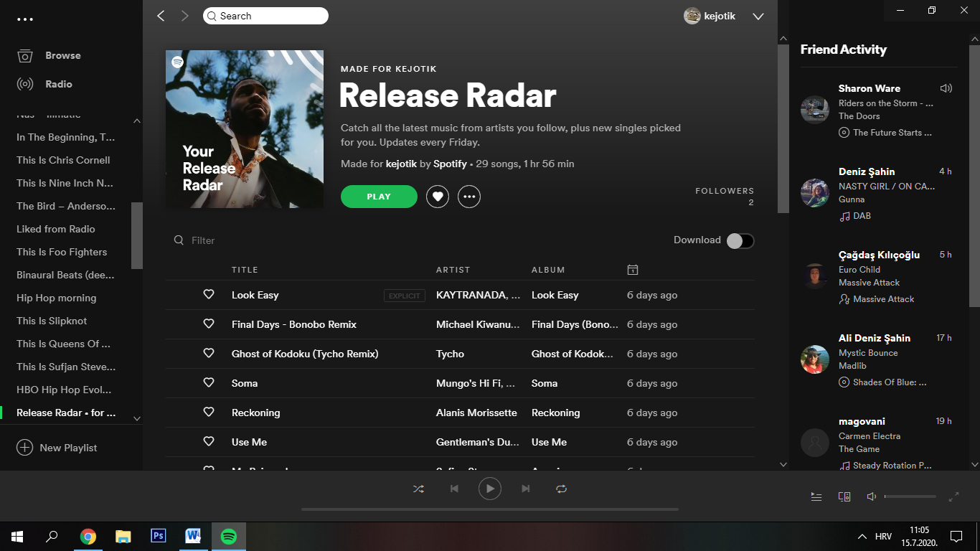This screenshot has height=551, width=980.
Task: Select This Is Slipknot playlist
Action: tap(52, 321)
